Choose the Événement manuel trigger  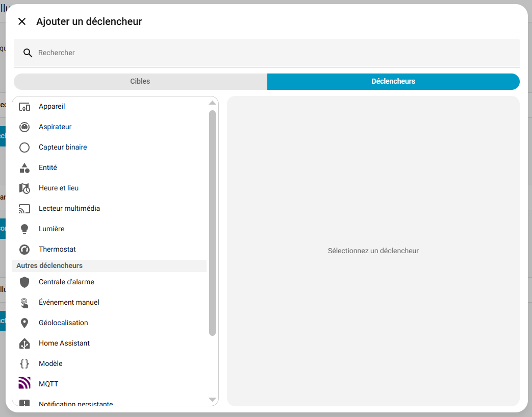click(69, 302)
